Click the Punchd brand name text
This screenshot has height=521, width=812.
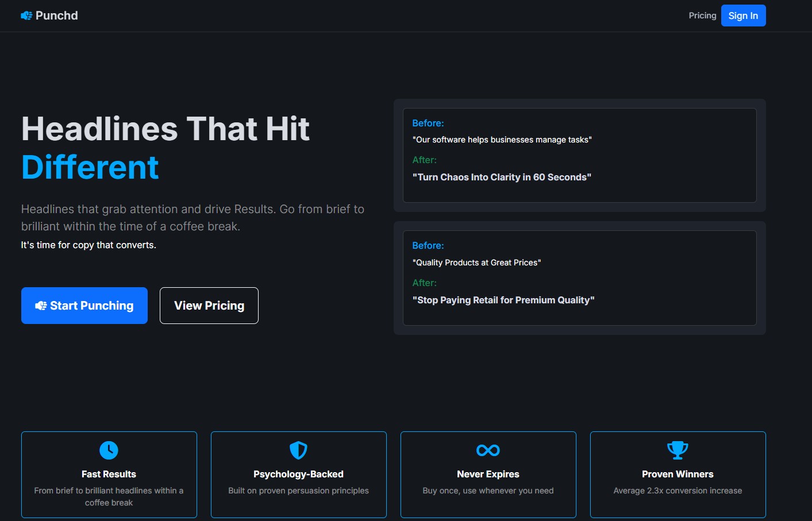click(x=56, y=16)
